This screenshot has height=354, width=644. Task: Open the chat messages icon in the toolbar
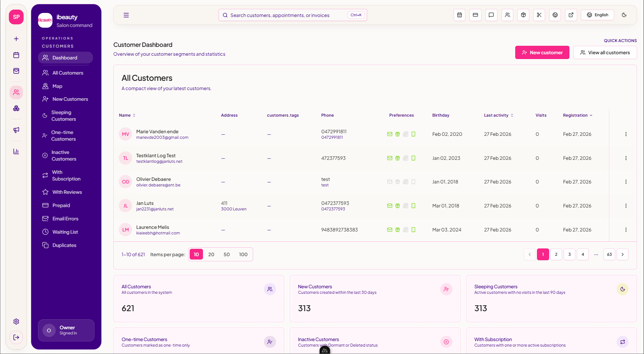tap(491, 15)
